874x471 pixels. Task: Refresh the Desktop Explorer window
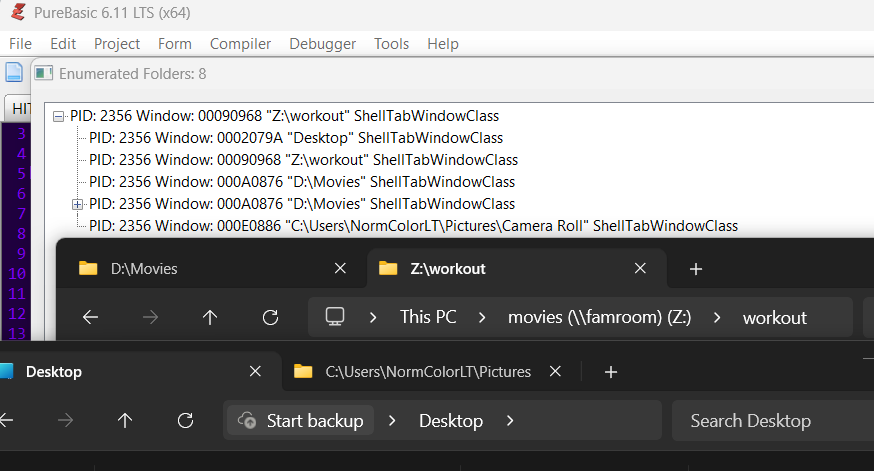(185, 420)
